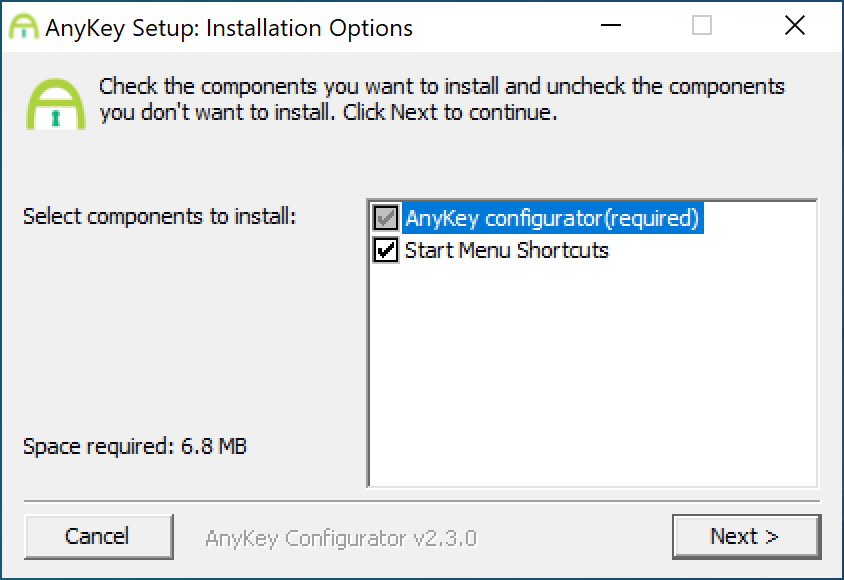
Task: Click the green arrow inside the header logo
Action: [x=55, y=117]
